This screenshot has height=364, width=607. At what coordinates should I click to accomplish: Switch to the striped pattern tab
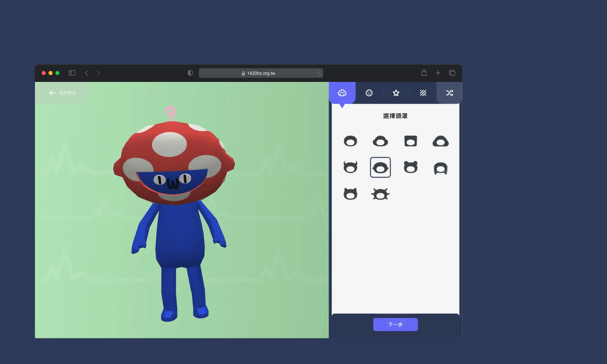point(423,93)
